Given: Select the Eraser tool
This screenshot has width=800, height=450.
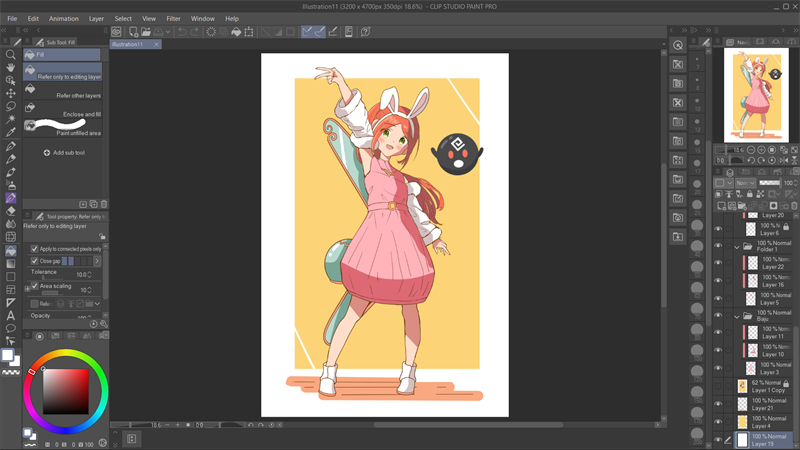Looking at the screenshot, I should point(11,211).
